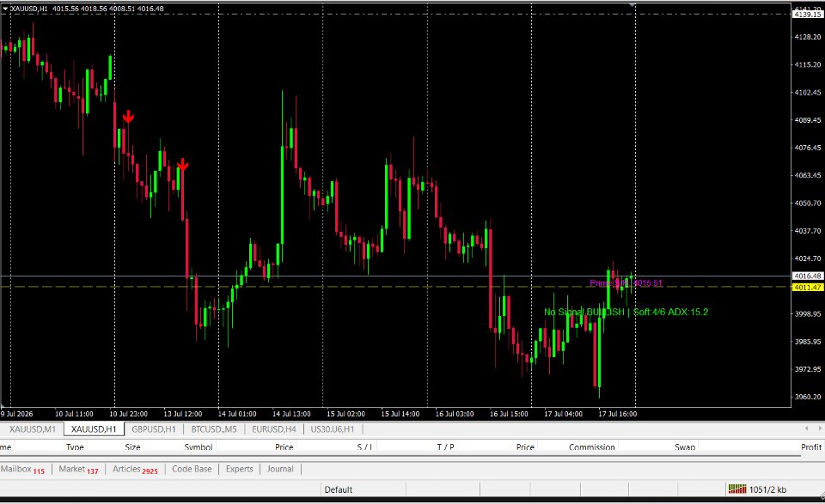Image resolution: width=825 pixels, height=504 pixels.
Task: Click the yellow 4011.47 price level label
Action: coord(808,287)
